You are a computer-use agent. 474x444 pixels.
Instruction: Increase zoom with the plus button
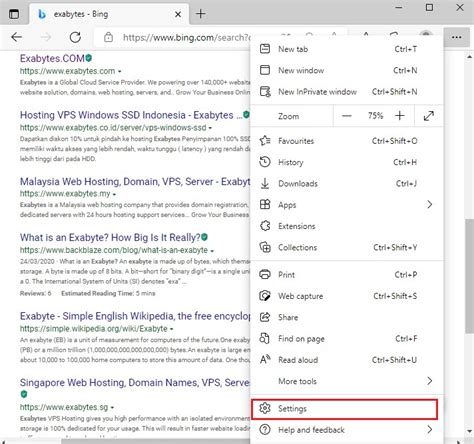click(x=399, y=116)
